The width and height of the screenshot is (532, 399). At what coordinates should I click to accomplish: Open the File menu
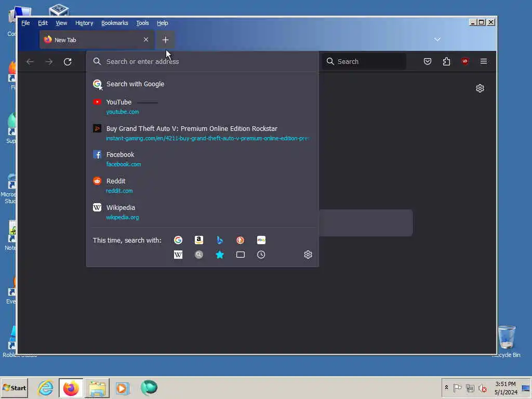25,23
